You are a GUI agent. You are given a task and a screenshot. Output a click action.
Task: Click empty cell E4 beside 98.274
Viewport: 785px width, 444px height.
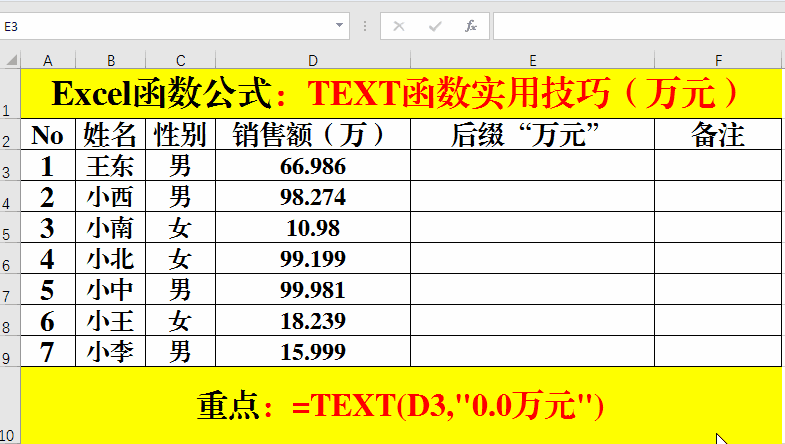pos(533,196)
